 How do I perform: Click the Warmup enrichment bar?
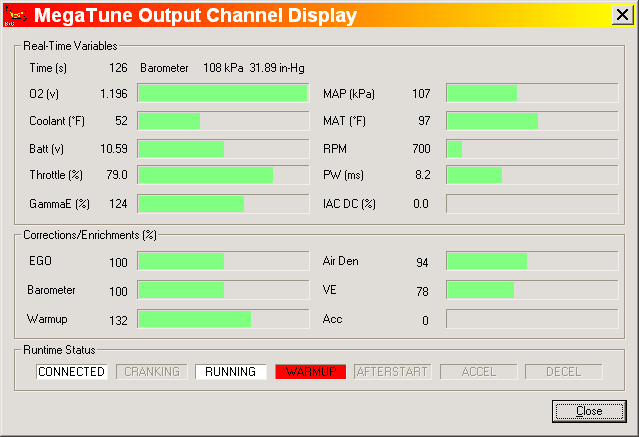223,319
